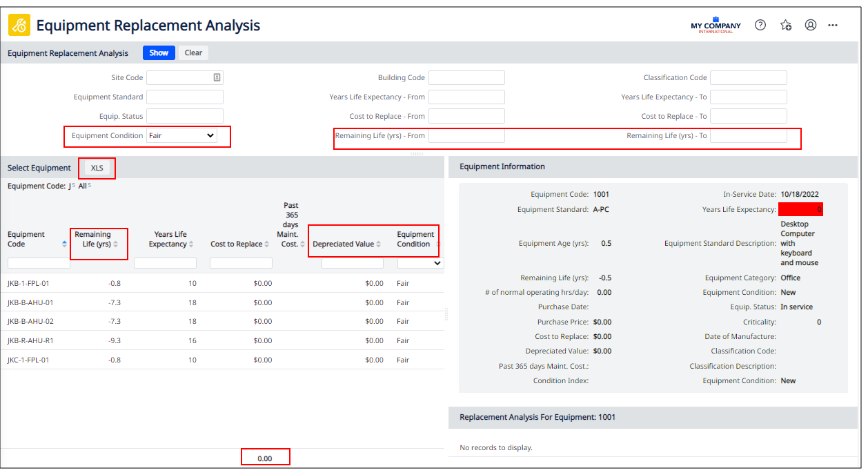
Task: Click the Equipment Category value Office
Action: click(x=791, y=278)
